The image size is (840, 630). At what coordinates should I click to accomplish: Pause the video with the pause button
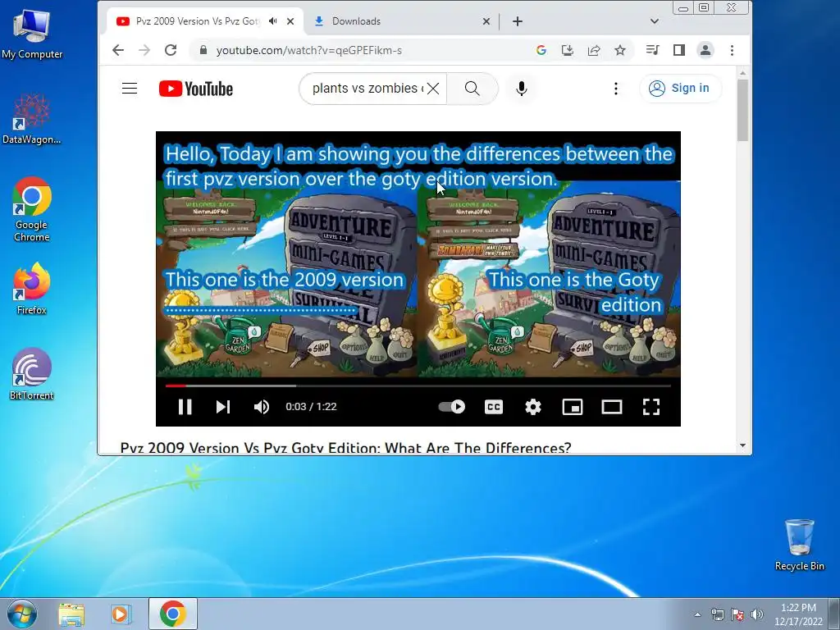click(x=185, y=407)
